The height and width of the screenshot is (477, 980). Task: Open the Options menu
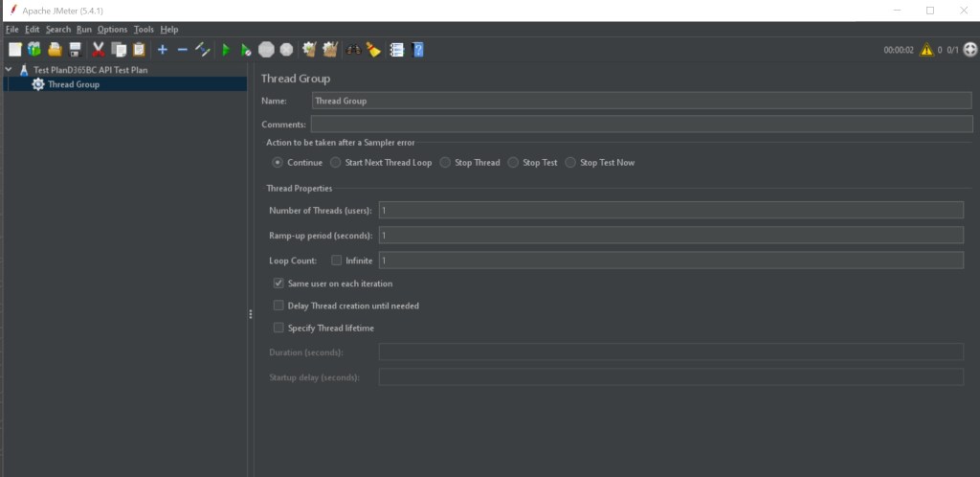coord(112,30)
